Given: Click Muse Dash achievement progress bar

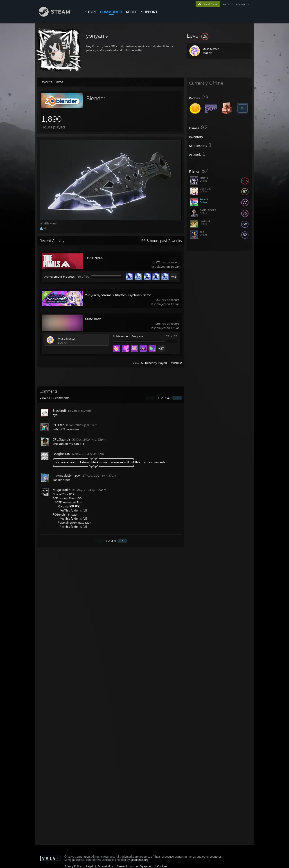Looking at the screenshot, I should pos(145,341).
